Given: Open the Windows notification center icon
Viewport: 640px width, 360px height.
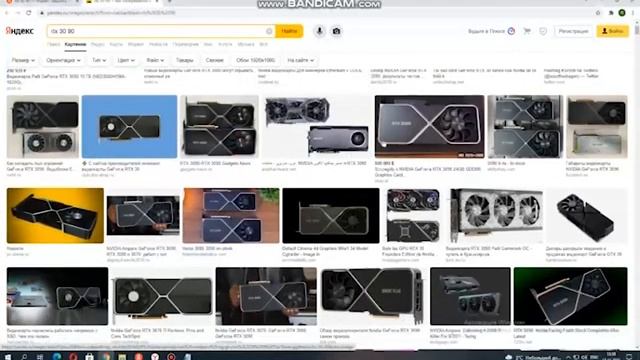Looking at the screenshot, I should click(629, 357).
